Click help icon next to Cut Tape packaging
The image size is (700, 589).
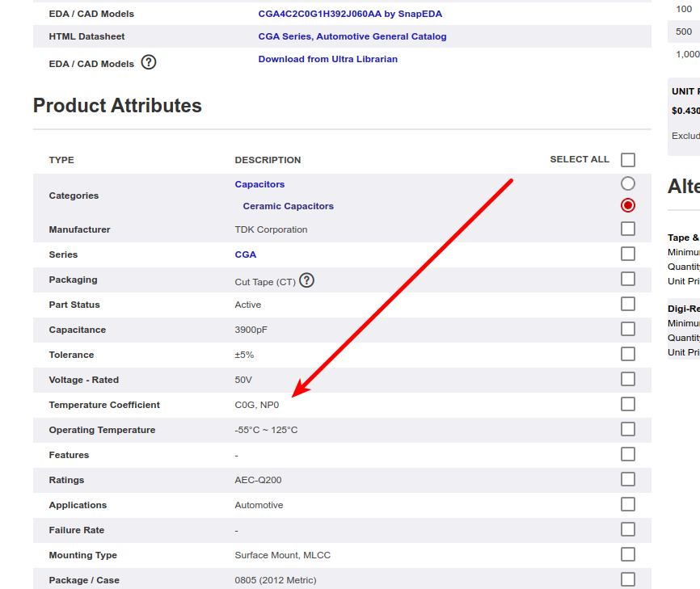pyautogui.click(x=306, y=280)
